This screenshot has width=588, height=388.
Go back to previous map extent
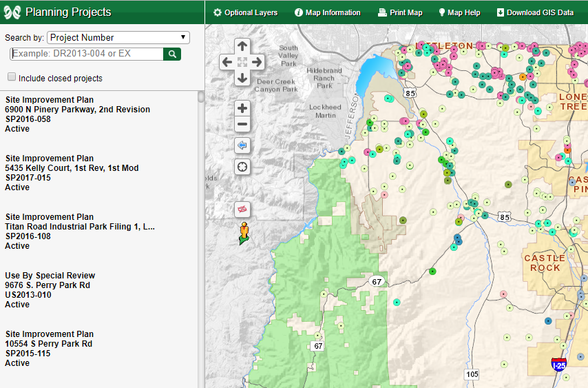click(242, 145)
